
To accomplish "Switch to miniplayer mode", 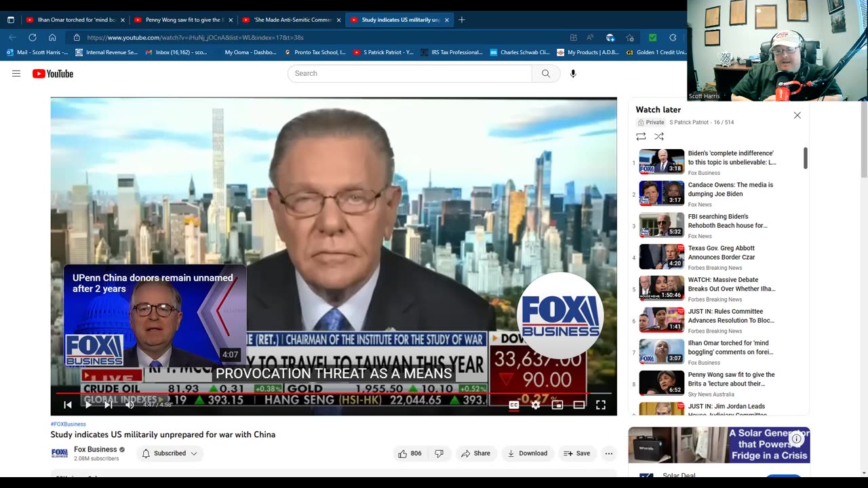I will pyautogui.click(x=557, y=405).
